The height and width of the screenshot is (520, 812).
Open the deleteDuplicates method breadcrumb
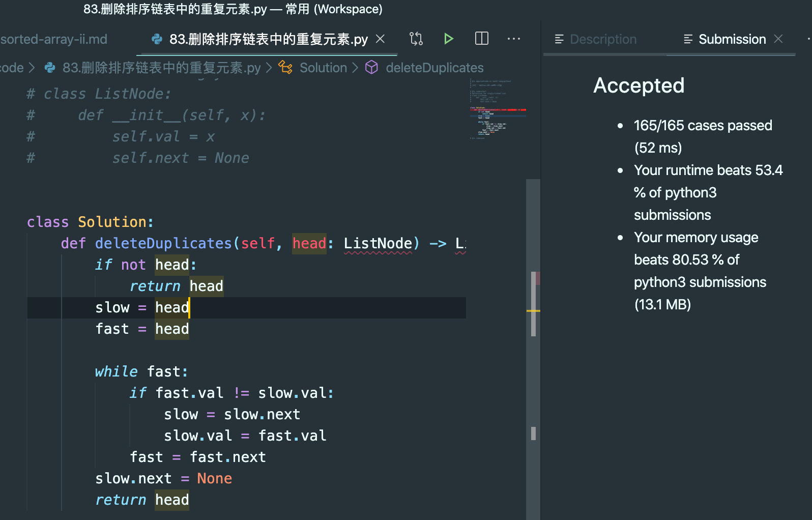pos(434,68)
